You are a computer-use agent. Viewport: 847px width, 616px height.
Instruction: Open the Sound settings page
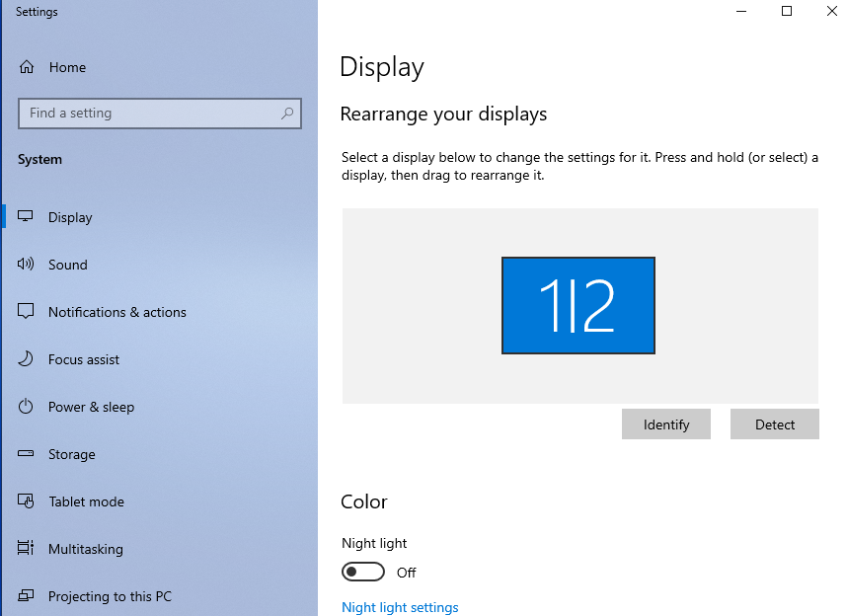click(68, 265)
